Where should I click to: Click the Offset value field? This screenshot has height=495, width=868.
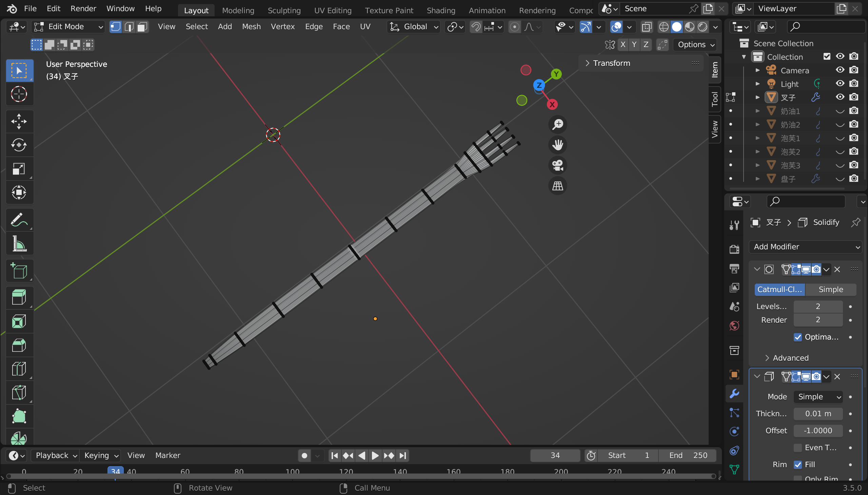(x=818, y=431)
